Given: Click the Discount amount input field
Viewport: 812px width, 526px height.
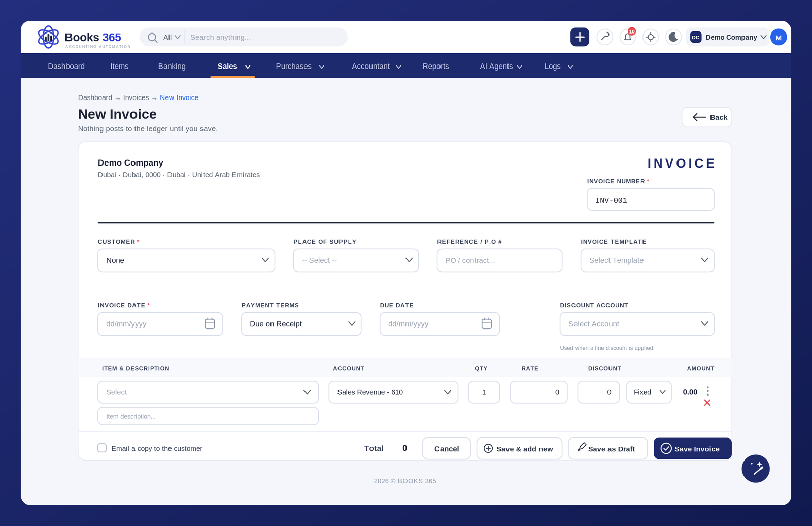Looking at the screenshot, I should (x=598, y=392).
